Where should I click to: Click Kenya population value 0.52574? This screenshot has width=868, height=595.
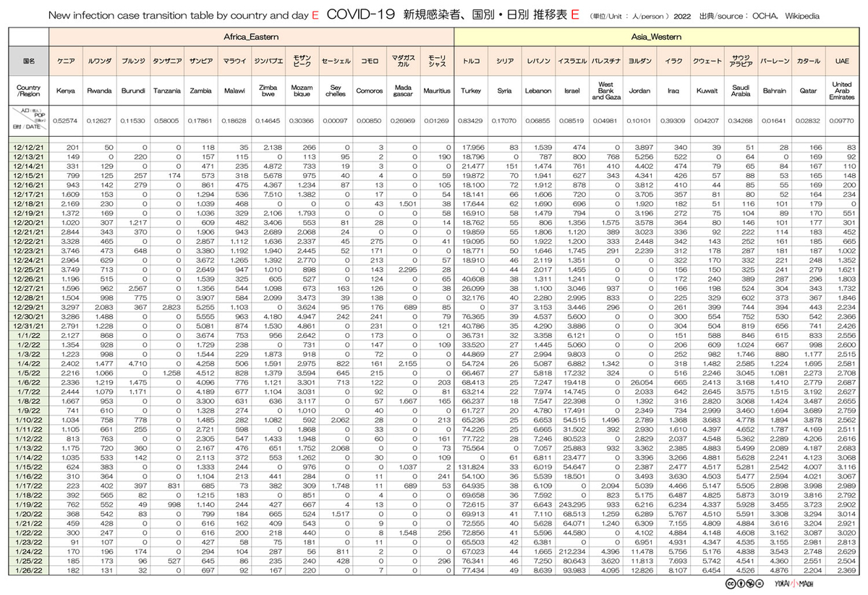(66, 120)
